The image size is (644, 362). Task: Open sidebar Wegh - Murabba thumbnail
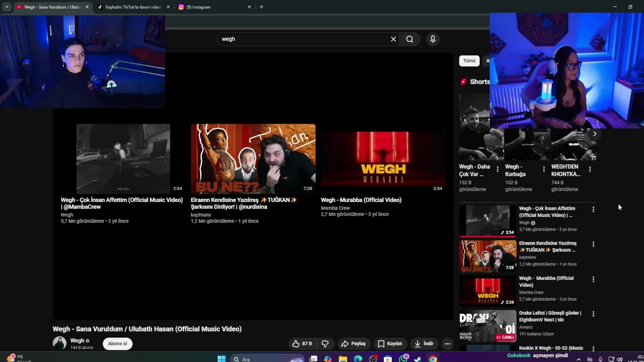point(488,291)
